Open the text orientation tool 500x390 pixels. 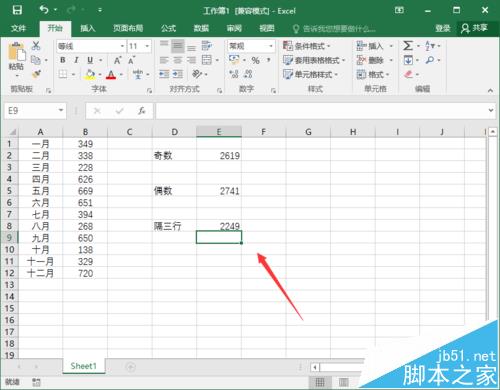pos(197,74)
